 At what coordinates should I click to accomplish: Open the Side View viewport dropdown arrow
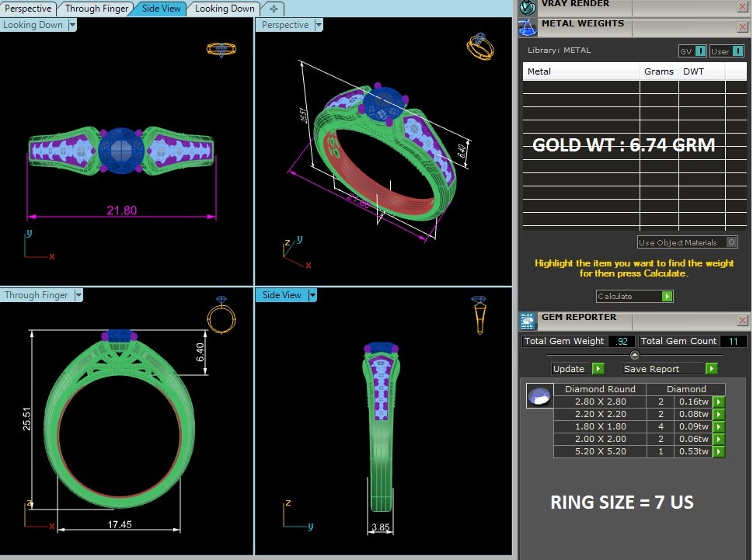click(312, 295)
